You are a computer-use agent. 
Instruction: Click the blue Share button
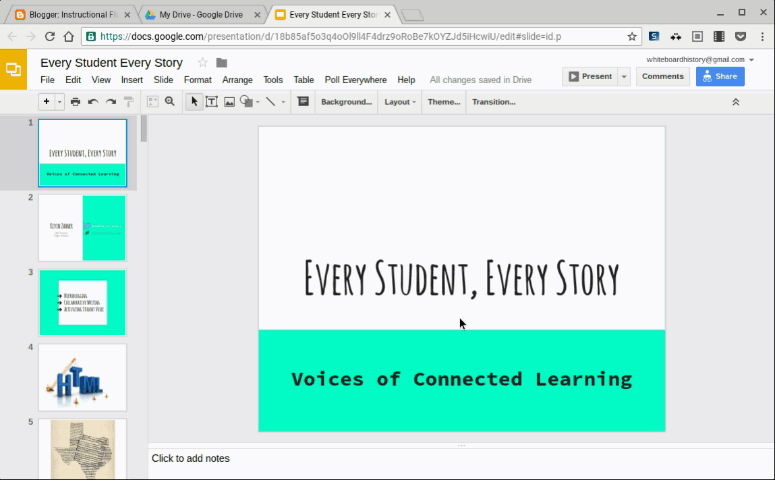coord(720,76)
